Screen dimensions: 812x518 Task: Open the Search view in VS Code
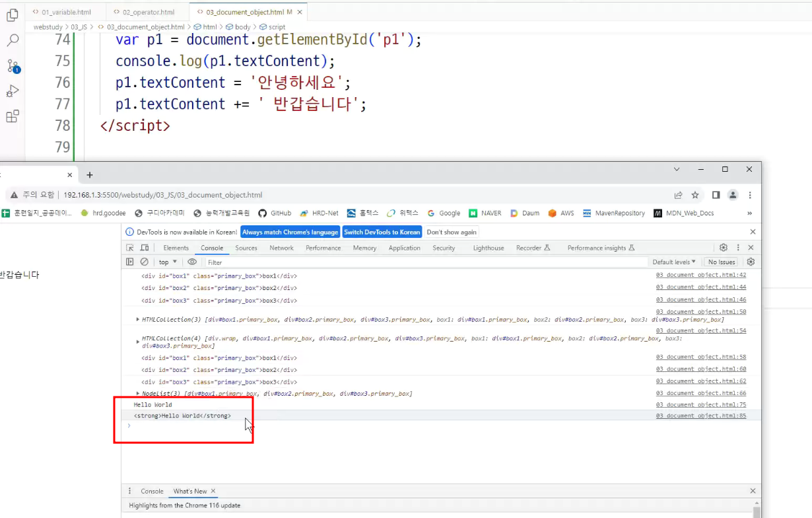13,40
